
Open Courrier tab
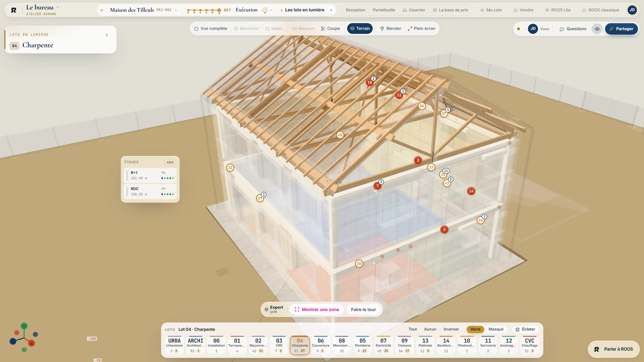[x=414, y=10]
